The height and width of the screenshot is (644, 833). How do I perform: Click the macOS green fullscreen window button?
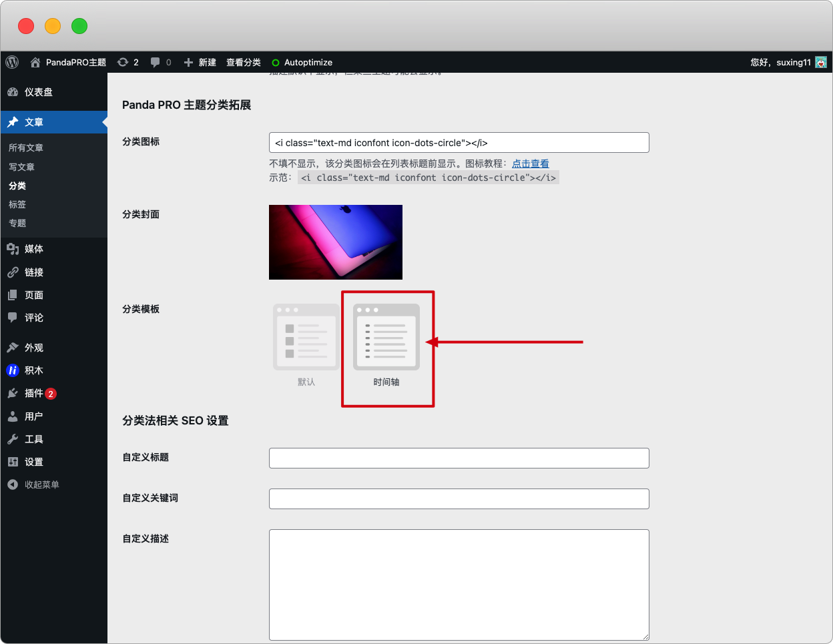[79, 26]
